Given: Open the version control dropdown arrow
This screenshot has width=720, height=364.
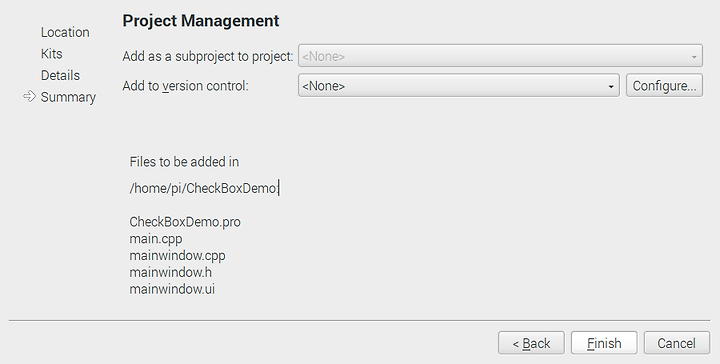Looking at the screenshot, I should [x=611, y=87].
